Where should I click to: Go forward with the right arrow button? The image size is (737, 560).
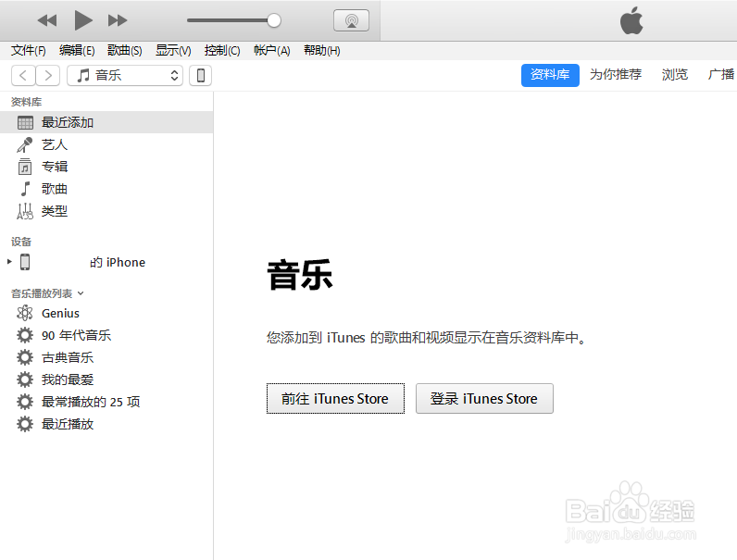[x=48, y=75]
